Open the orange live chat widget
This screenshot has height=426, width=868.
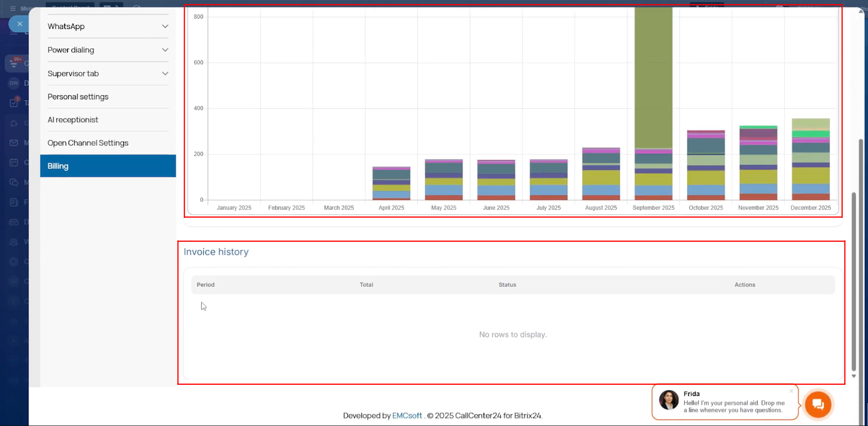click(818, 404)
